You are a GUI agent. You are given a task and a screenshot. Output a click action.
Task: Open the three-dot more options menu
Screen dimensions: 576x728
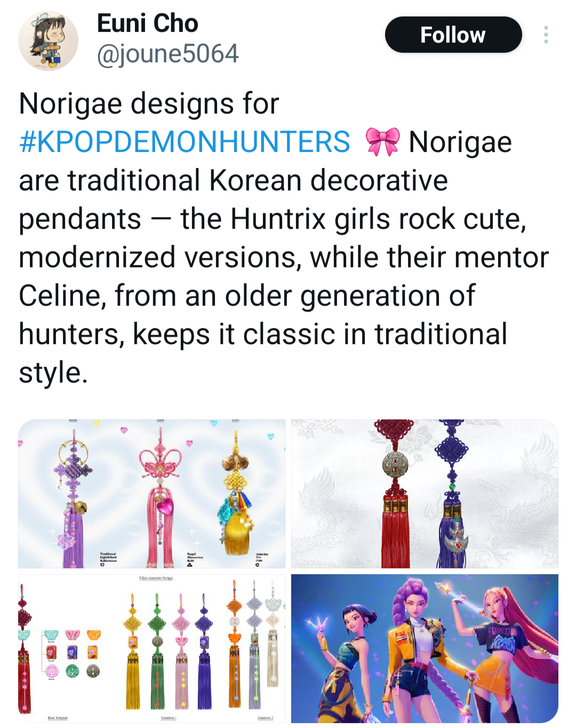546,35
